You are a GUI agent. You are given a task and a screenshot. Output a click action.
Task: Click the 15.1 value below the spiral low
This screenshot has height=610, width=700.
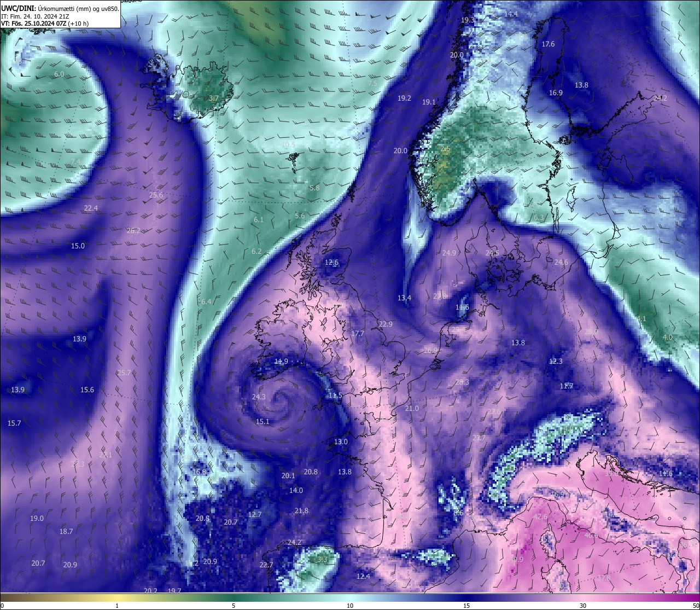(262, 421)
